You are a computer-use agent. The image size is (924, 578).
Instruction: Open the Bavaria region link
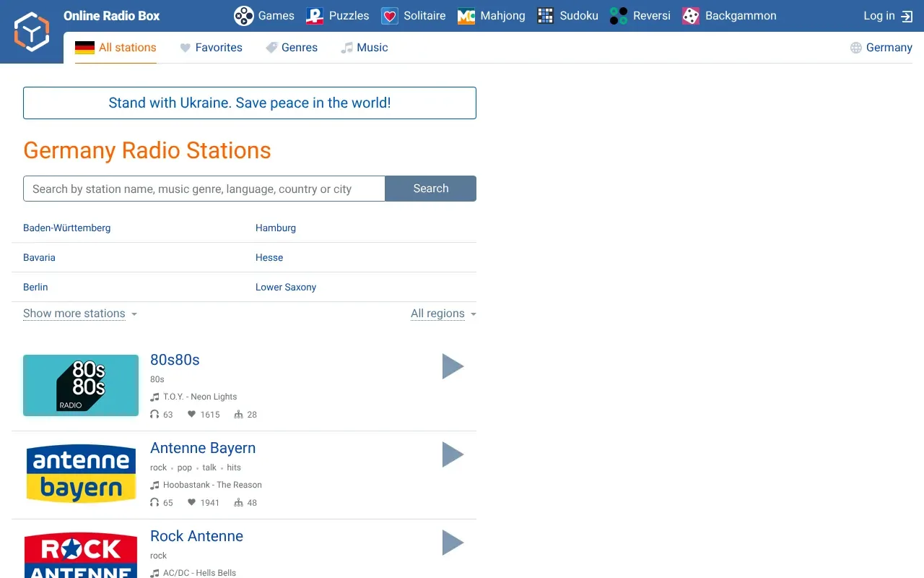[39, 257]
